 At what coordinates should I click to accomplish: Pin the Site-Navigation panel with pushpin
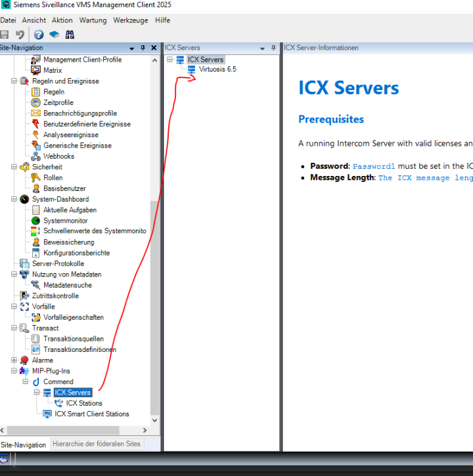[143, 48]
